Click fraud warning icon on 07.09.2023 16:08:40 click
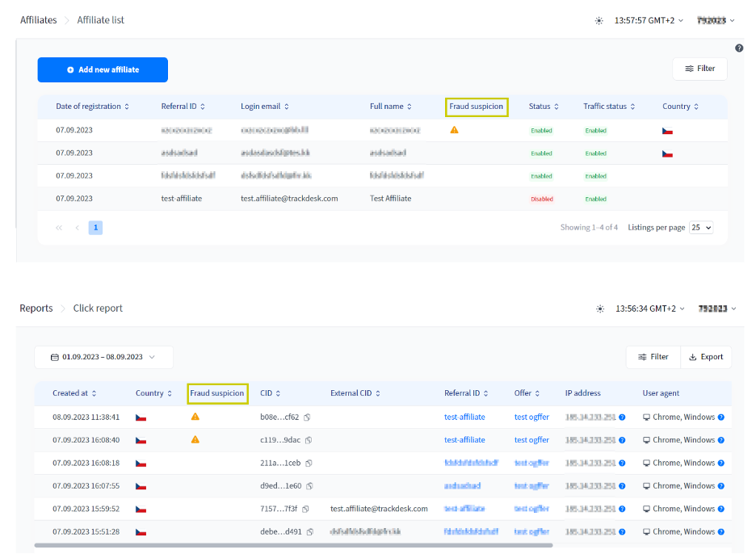The image size is (756, 554). 195,440
